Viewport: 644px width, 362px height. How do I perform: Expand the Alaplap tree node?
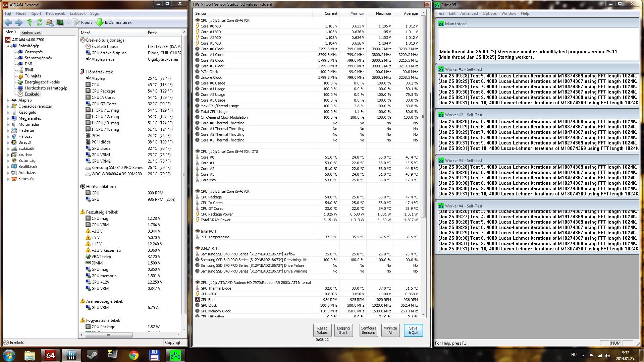click(8, 100)
